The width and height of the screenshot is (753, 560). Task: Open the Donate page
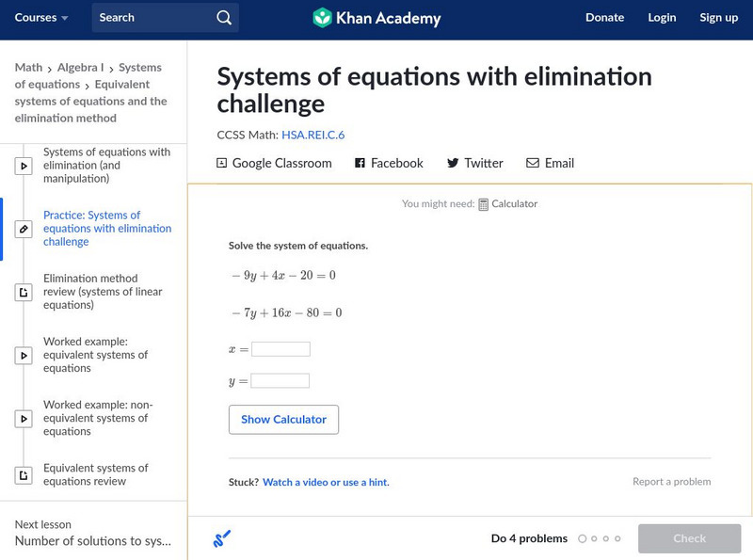click(x=604, y=18)
